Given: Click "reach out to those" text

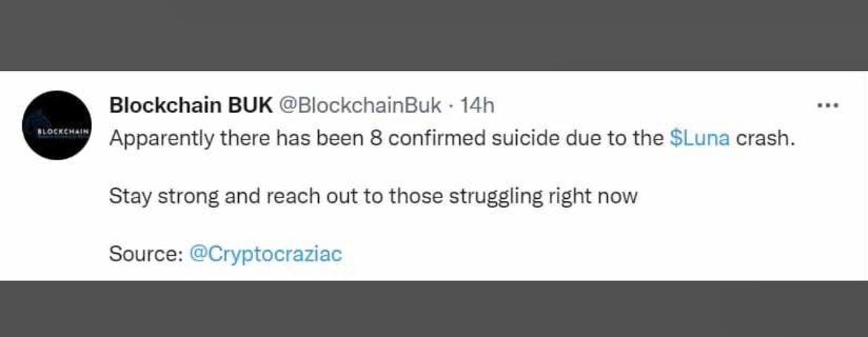Looking at the screenshot, I should tap(311, 197).
